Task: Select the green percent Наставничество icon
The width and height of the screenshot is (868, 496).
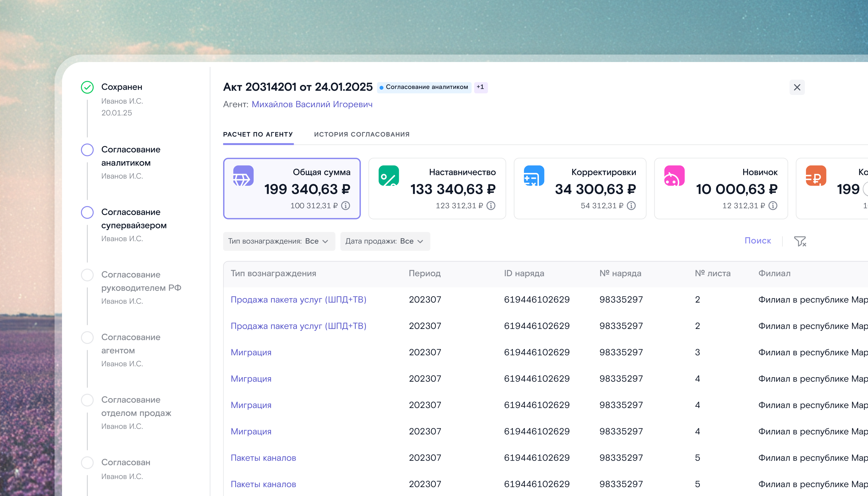Action: 389,176
